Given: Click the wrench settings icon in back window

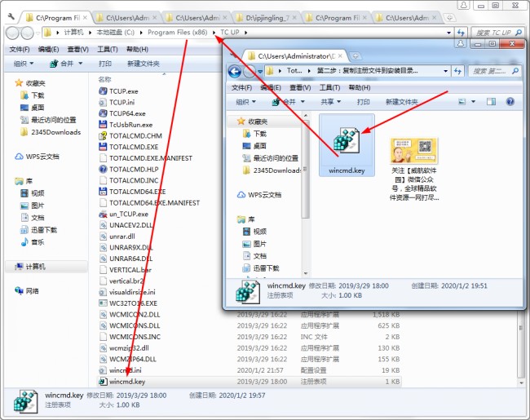Looking at the screenshot, I should pyautogui.click(x=11, y=16).
